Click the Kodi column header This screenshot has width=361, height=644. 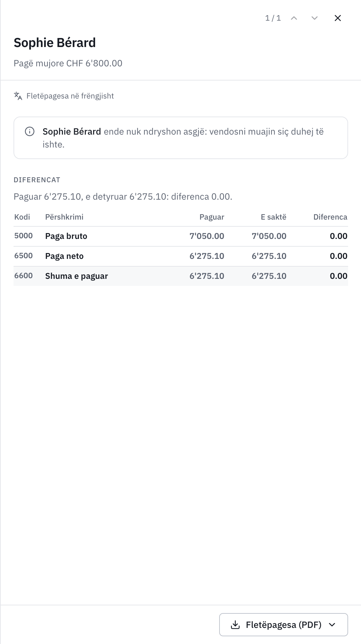22,217
